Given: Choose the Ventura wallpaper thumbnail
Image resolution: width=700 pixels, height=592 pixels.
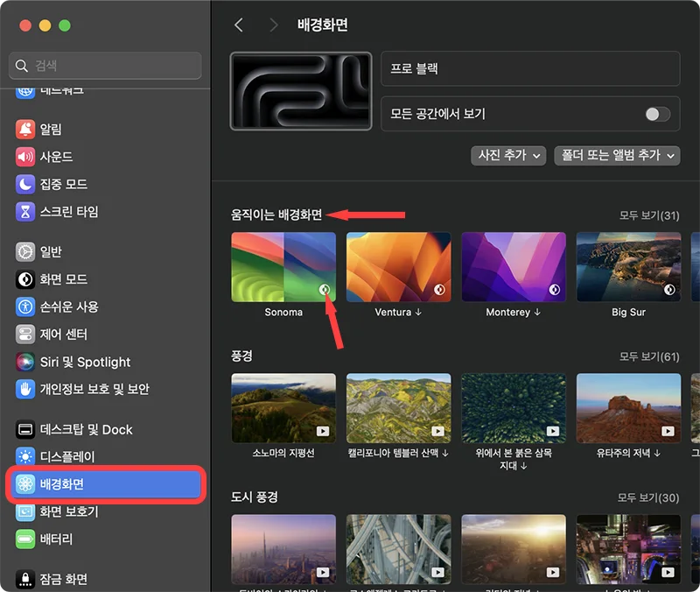Looking at the screenshot, I should [399, 267].
